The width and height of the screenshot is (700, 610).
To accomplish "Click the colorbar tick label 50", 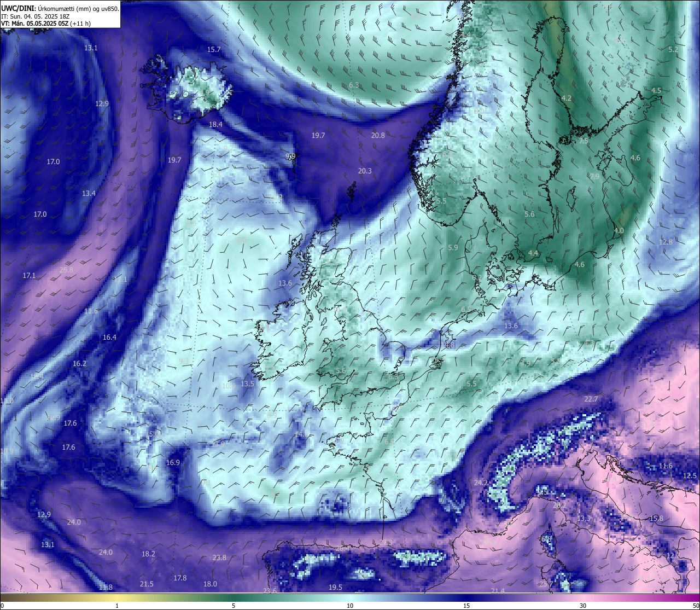I will click(696, 606).
